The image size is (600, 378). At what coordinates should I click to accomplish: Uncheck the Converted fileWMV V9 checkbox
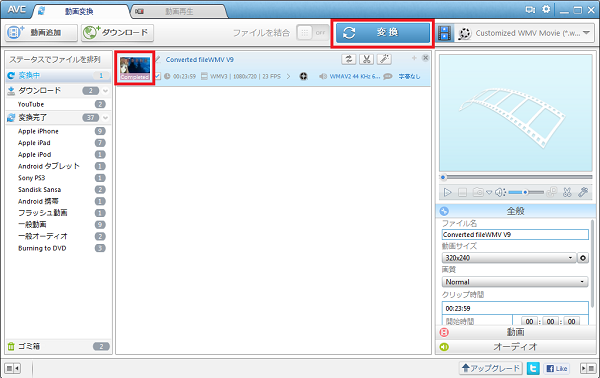[157, 76]
